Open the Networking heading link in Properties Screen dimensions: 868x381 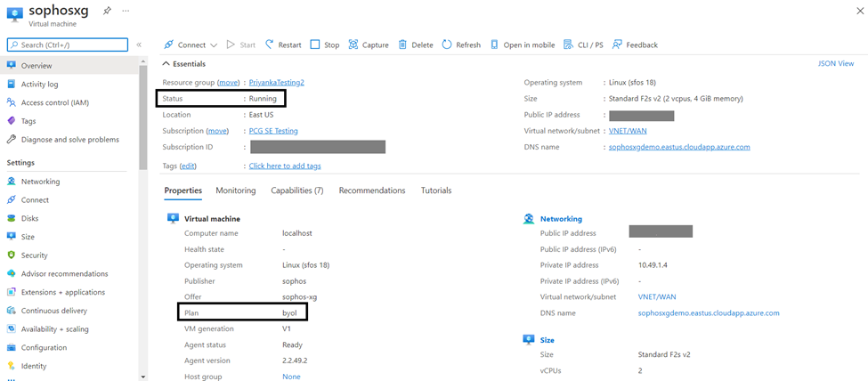(x=562, y=219)
